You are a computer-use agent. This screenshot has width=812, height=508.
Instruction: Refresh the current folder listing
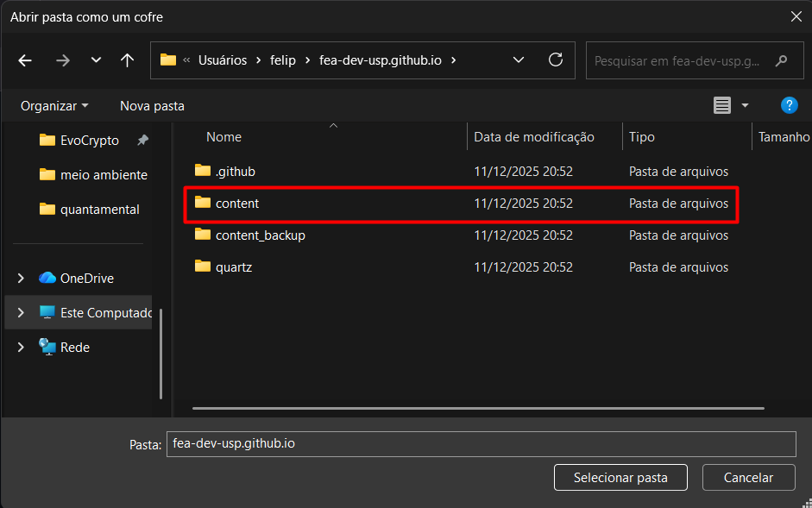click(556, 60)
